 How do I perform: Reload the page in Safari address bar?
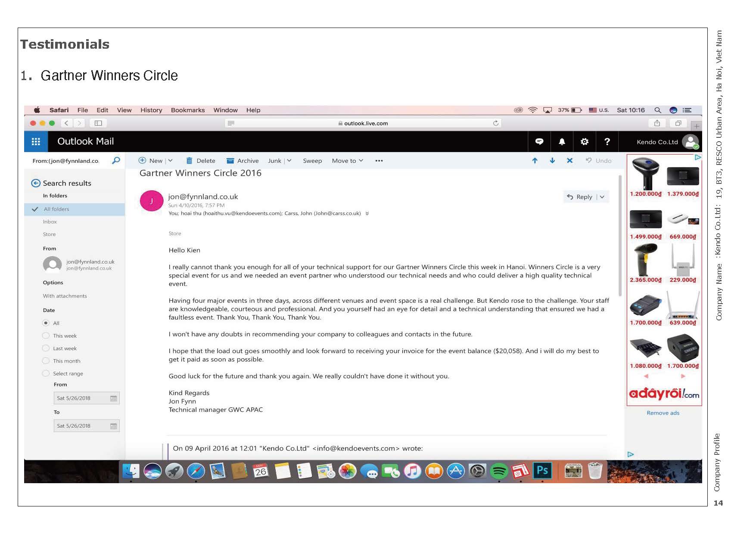click(x=496, y=123)
